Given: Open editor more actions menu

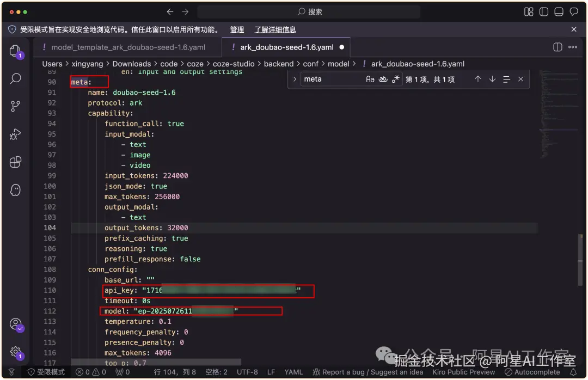Looking at the screenshot, I should 573,47.
